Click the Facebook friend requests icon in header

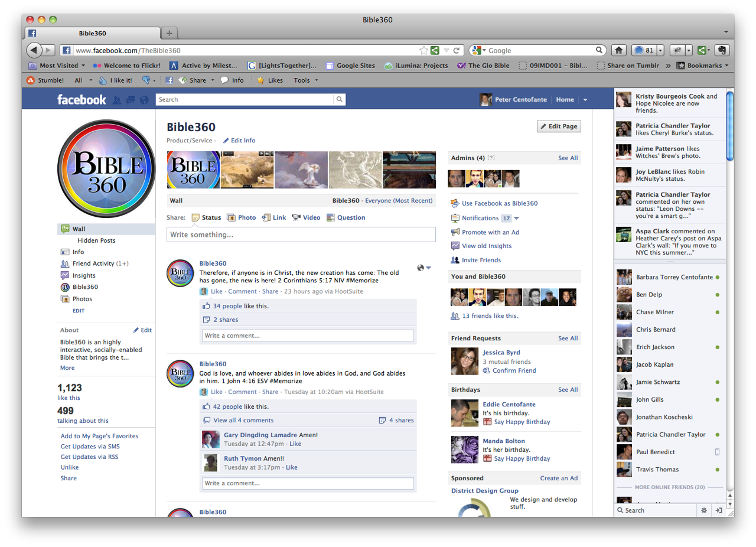(117, 100)
